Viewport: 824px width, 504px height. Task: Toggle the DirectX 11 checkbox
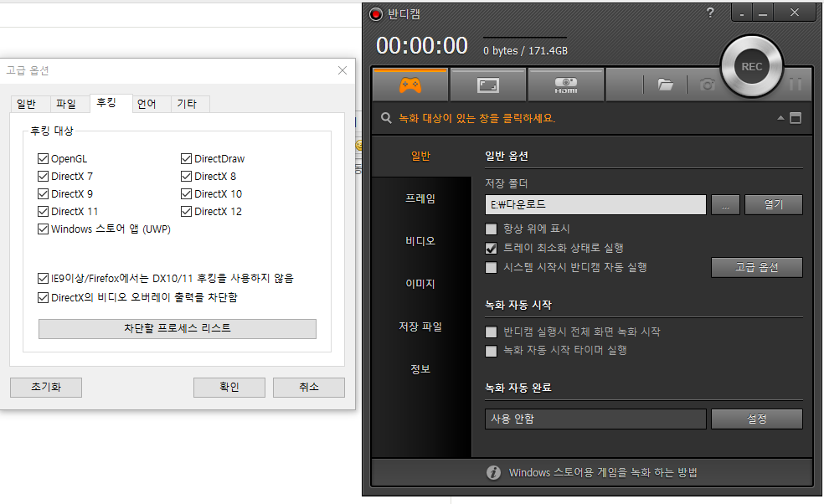43,211
